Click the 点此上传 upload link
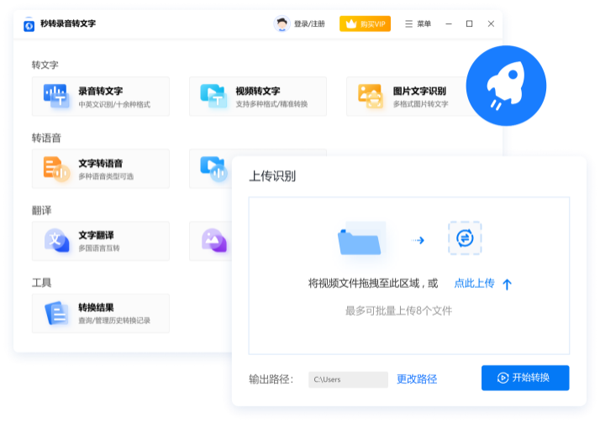 point(474,284)
